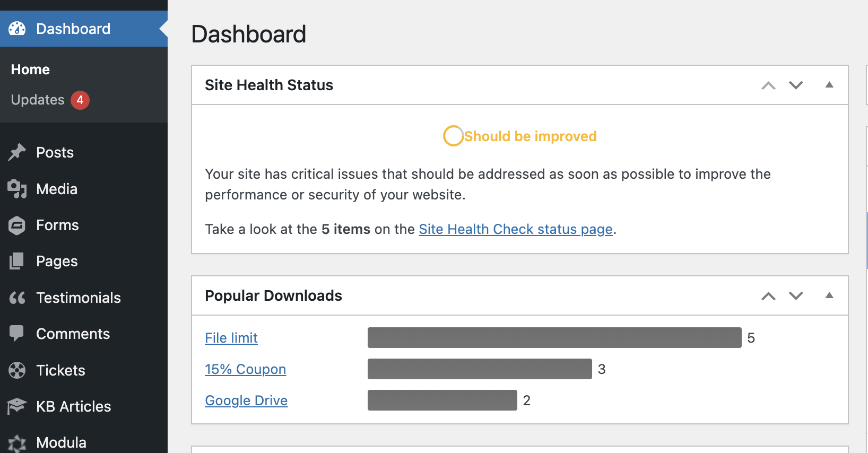Click the KB Articles graduation cap icon
Image resolution: width=868 pixels, height=453 pixels.
click(x=17, y=406)
